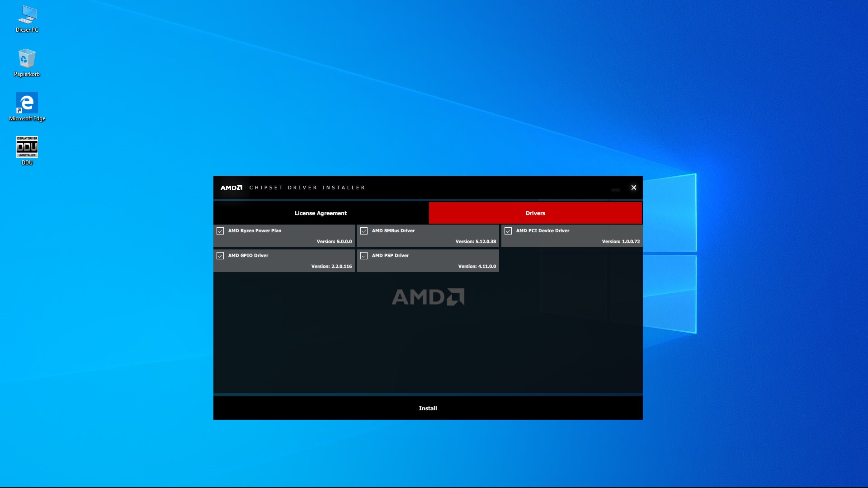Switch to the License Agreement tab
The image size is (868, 488).
click(x=321, y=213)
